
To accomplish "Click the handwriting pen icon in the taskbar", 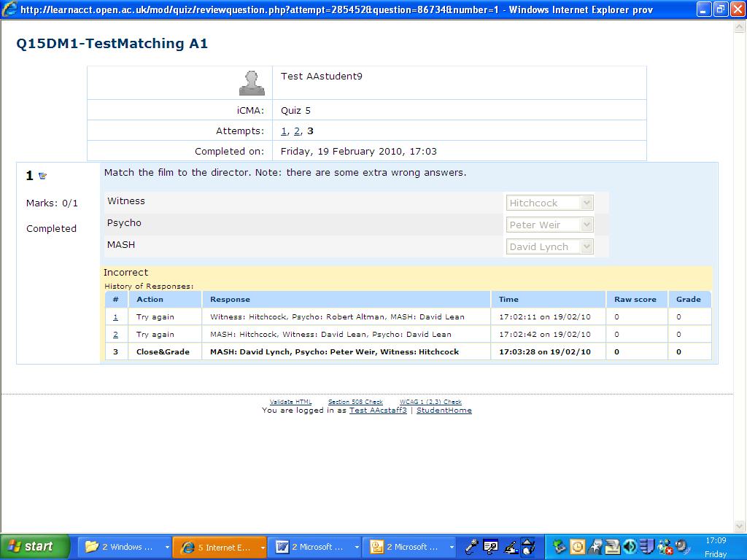I will point(511,547).
